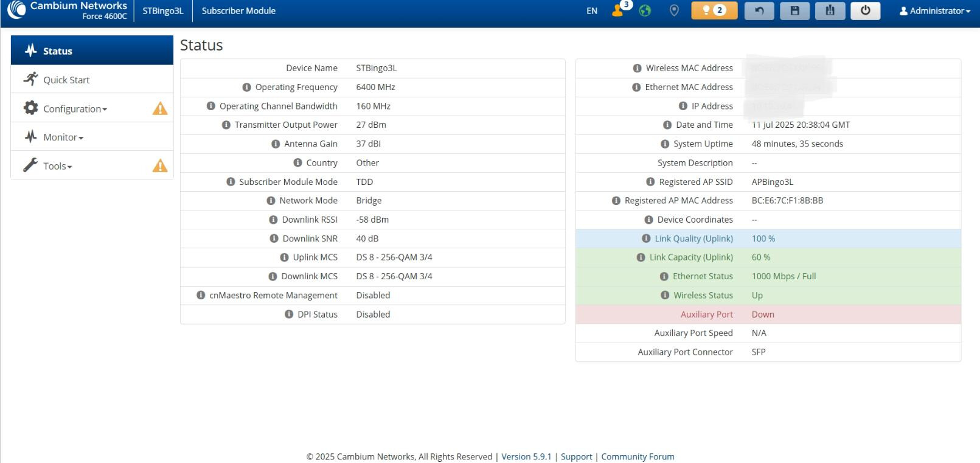Click info icon beside Downlink MCS

tap(273, 276)
